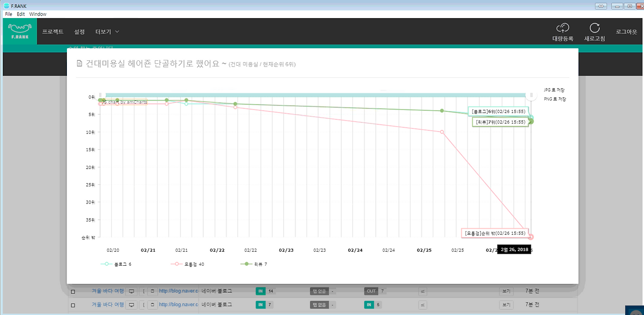Click the chart scrollbar's left grip handle
This screenshot has width=644, height=315.
point(100,95)
